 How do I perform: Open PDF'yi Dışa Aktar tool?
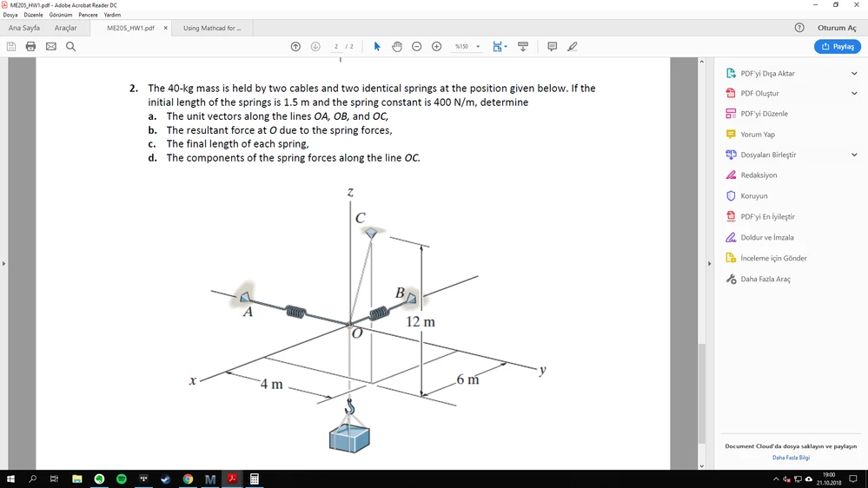tap(766, 73)
